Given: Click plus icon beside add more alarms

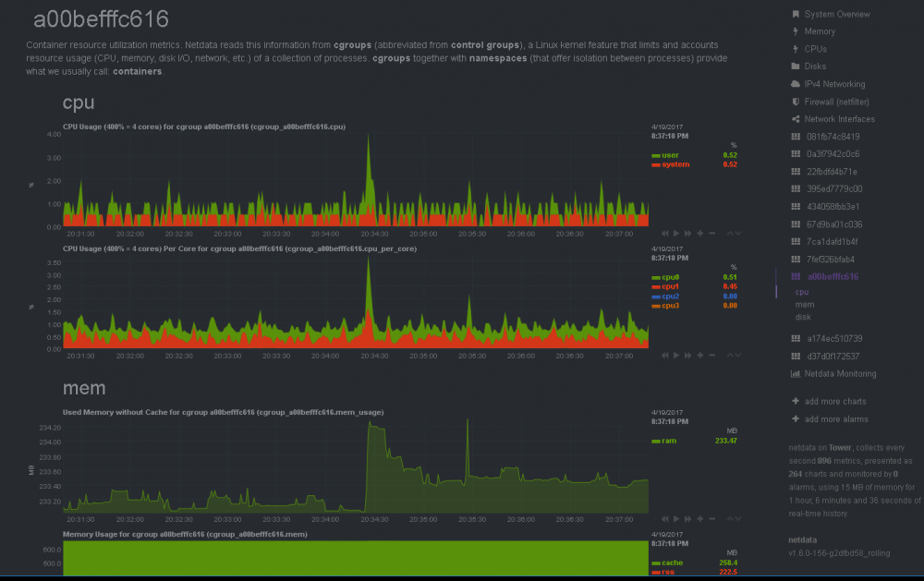Looking at the screenshot, I should (x=796, y=419).
